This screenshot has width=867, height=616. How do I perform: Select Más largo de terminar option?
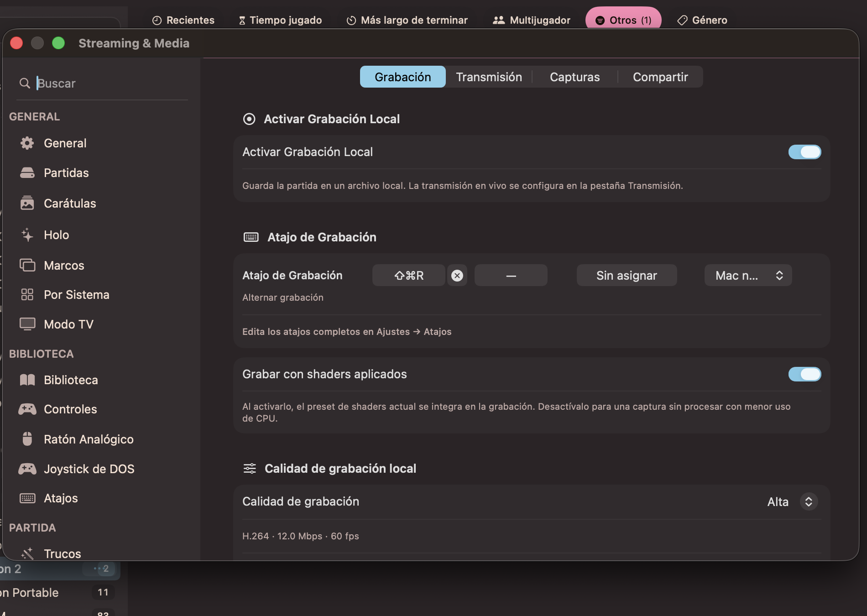coord(407,20)
